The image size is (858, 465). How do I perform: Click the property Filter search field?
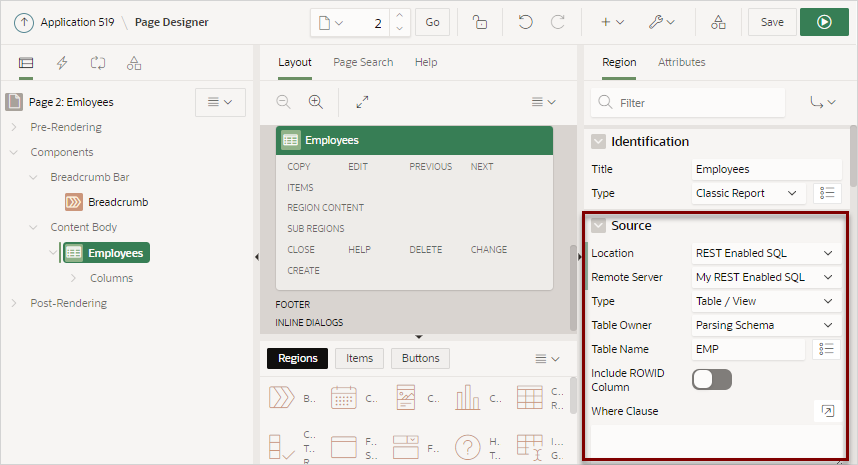coord(688,103)
